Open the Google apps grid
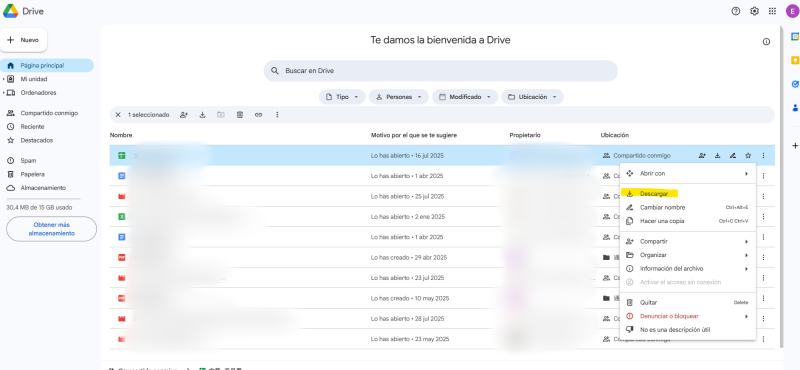This screenshot has width=800, height=370. 772,11
